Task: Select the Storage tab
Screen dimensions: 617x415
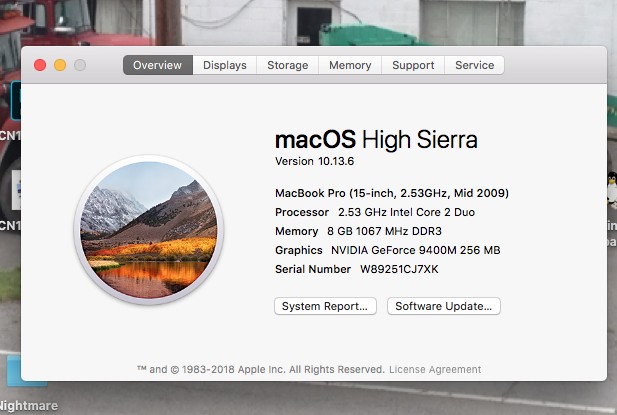Action: (x=288, y=65)
